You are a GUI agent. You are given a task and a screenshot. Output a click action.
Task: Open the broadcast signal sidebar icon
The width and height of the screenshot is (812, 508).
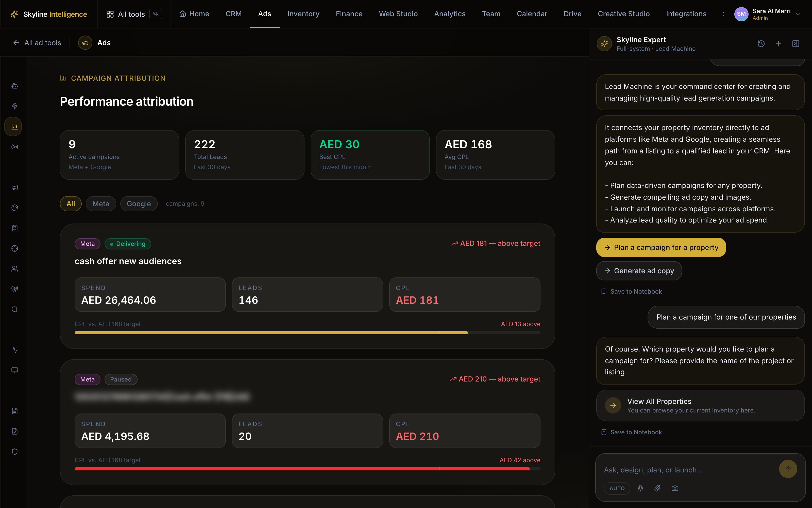(14, 147)
